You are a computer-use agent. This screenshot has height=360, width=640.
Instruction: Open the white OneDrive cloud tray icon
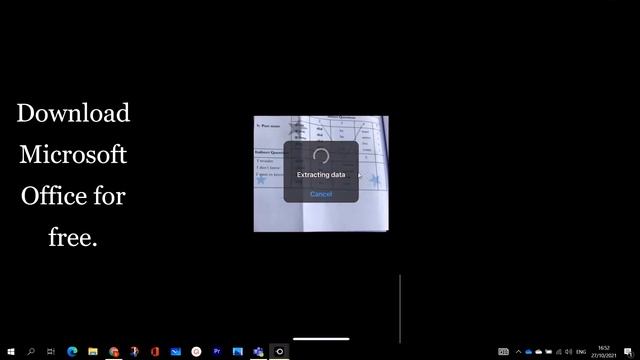pyautogui.click(x=539, y=351)
